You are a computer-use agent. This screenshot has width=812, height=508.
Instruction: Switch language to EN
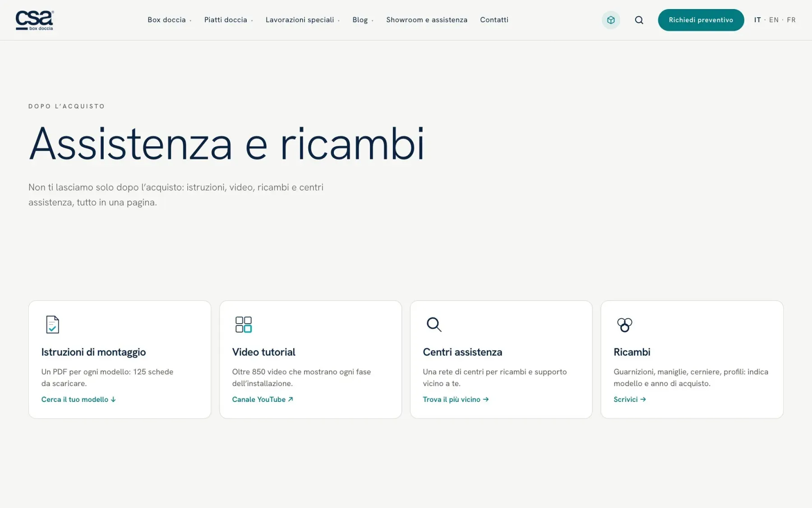coord(774,20)
